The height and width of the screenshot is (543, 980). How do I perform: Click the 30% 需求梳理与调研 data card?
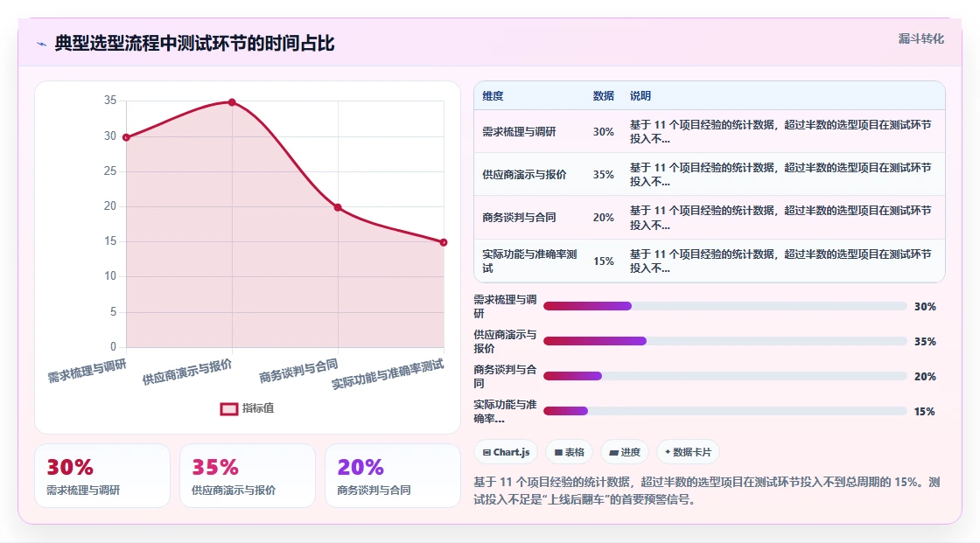(x=102, y=477)
